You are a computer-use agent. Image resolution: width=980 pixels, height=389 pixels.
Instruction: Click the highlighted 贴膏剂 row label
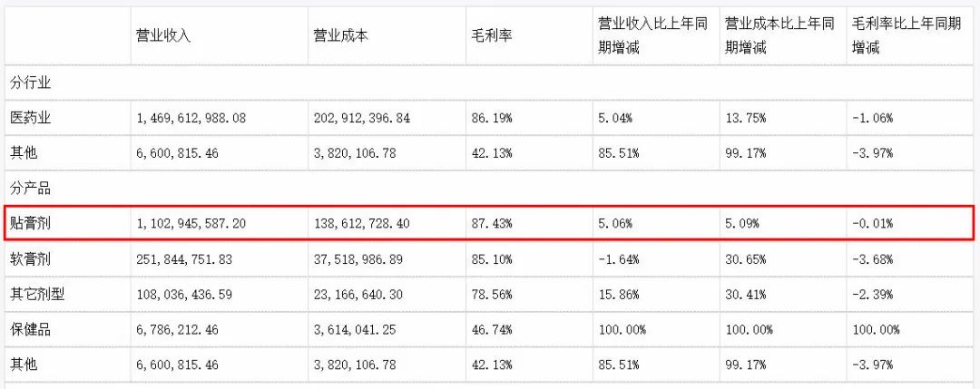click(x=30, y=223)
